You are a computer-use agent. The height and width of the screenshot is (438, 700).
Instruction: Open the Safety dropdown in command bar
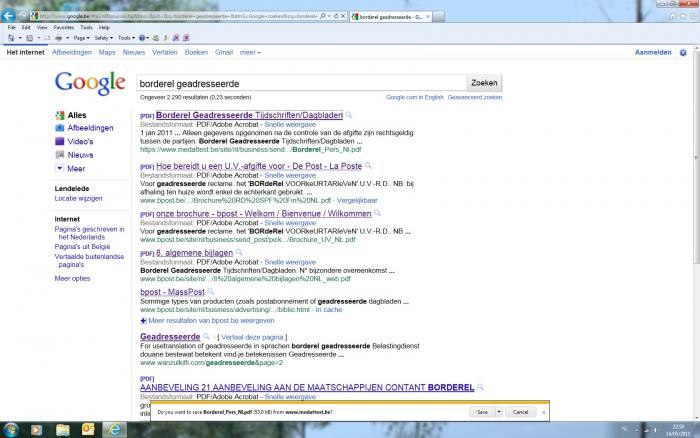click(104, 38)
